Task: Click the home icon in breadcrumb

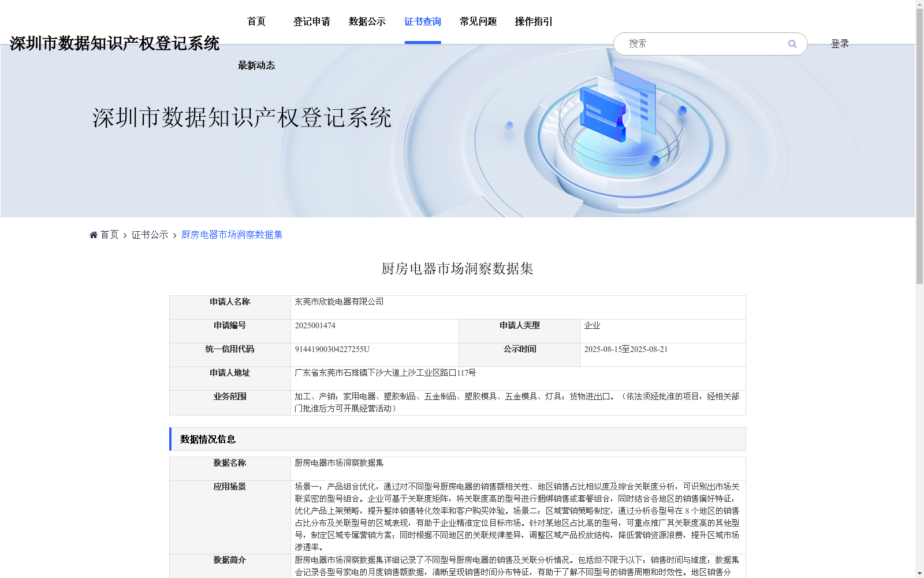Action: (x=94, y=235)
